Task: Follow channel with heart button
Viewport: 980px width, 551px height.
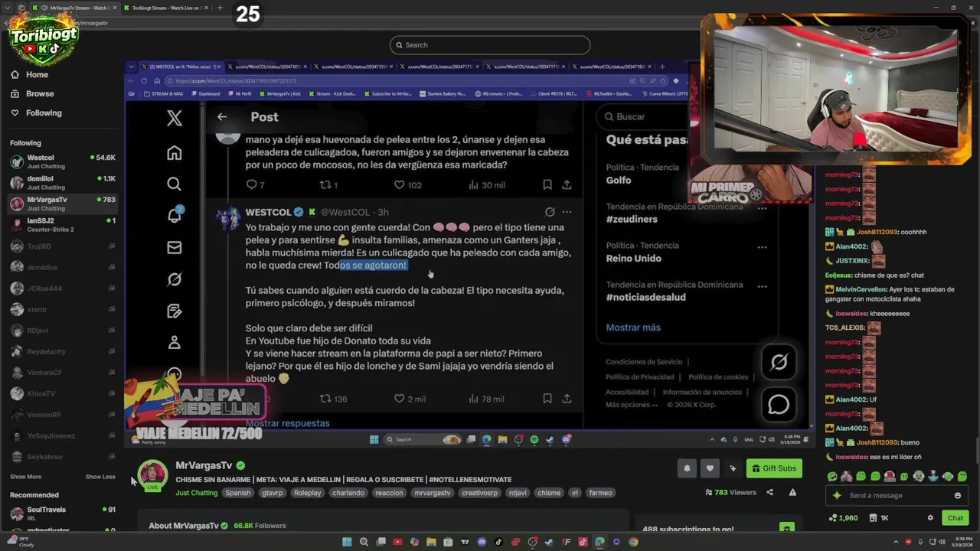Action: coord(710,468)
